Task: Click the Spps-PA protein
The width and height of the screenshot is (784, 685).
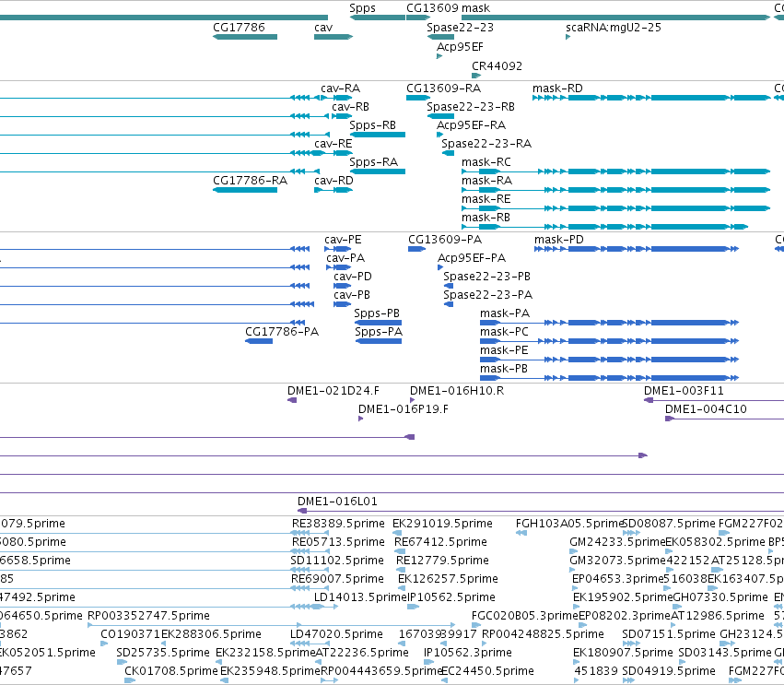Action: pyautogui.click(x=379, y=341)
